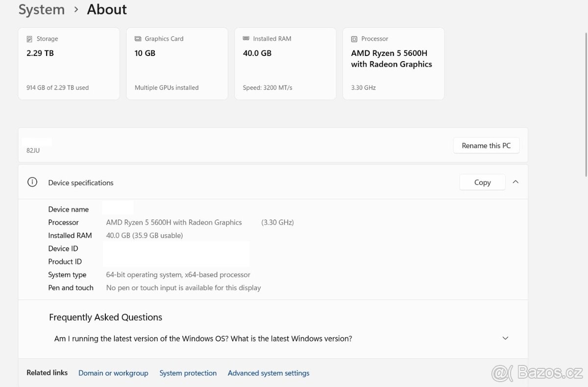Collapse the Device specifications section
Viewport: 588px width, 387px height.
pyautogui.click(x=515, y=182)
